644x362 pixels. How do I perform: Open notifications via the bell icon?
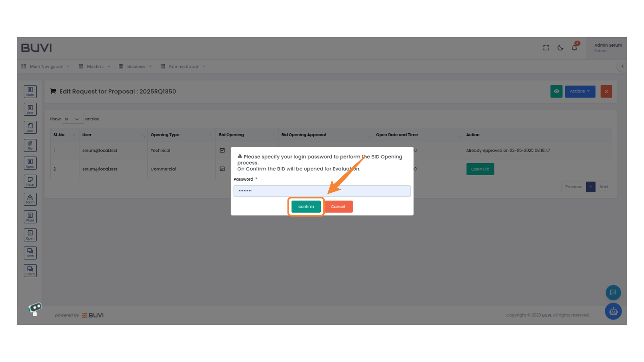point(574,48)
